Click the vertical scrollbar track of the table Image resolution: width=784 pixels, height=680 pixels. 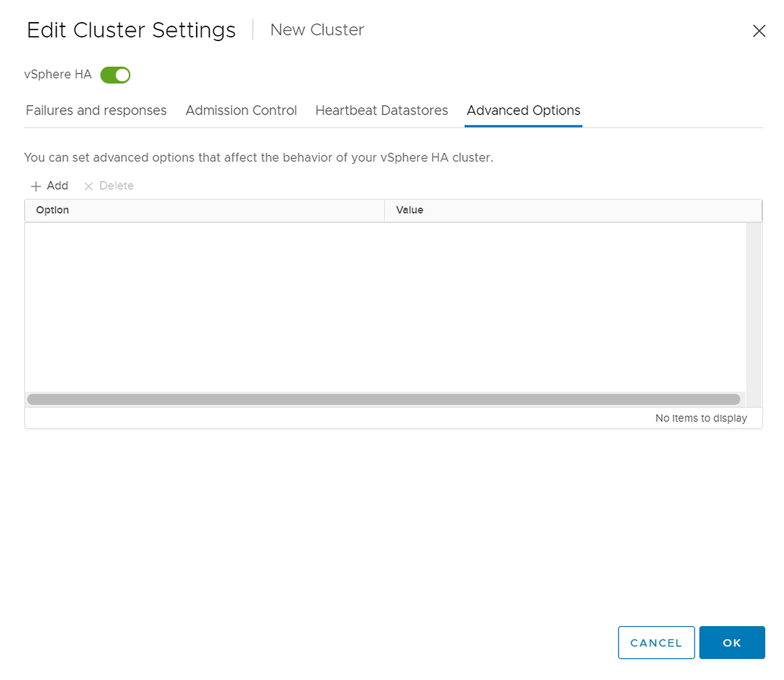[754, 315]
